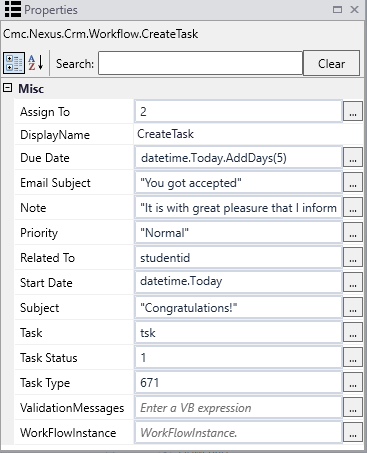Viewport: 367px width, 453px height.
Task: Open expression editor for Start Date
Action: (353, 283)
